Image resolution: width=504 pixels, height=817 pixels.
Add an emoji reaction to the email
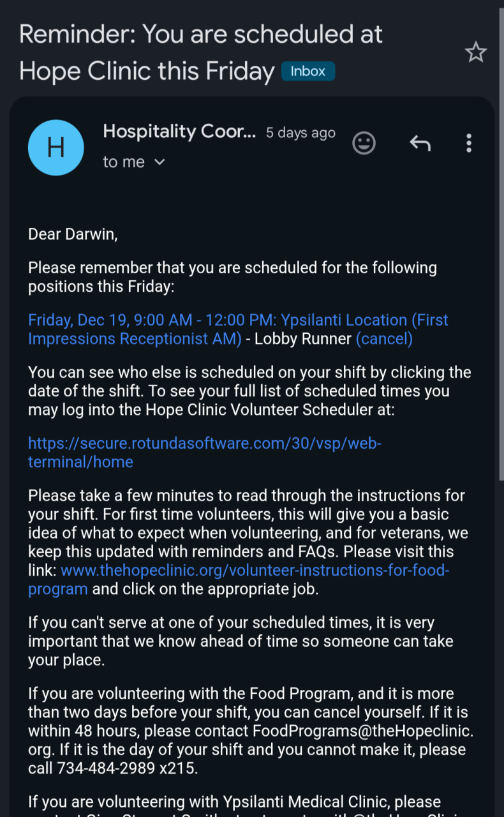pos(364,143)
